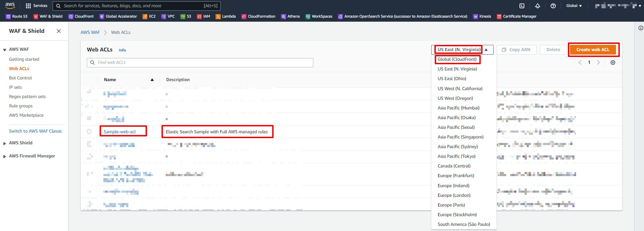The width and height of the screenshot is (644, 231).
Task: Select the Sample-web-acl radio button
Action: pyautogui.click(x=89, y=132)
